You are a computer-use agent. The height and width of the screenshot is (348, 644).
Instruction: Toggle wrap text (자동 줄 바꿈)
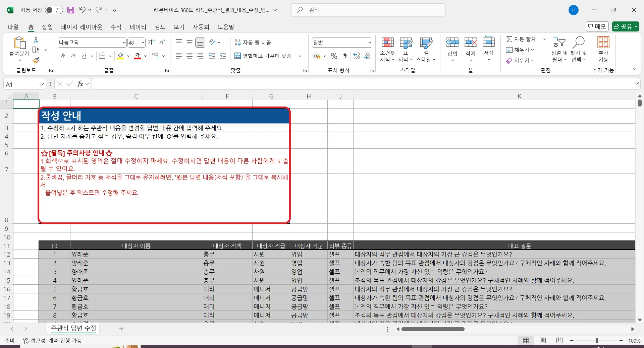click(x=253, y=42)
